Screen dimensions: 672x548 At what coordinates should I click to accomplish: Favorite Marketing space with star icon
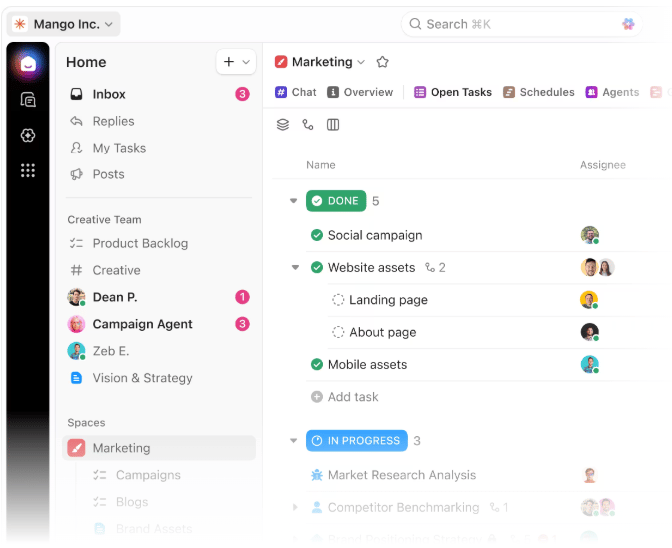pyautogui.click(x=382, y=62)
